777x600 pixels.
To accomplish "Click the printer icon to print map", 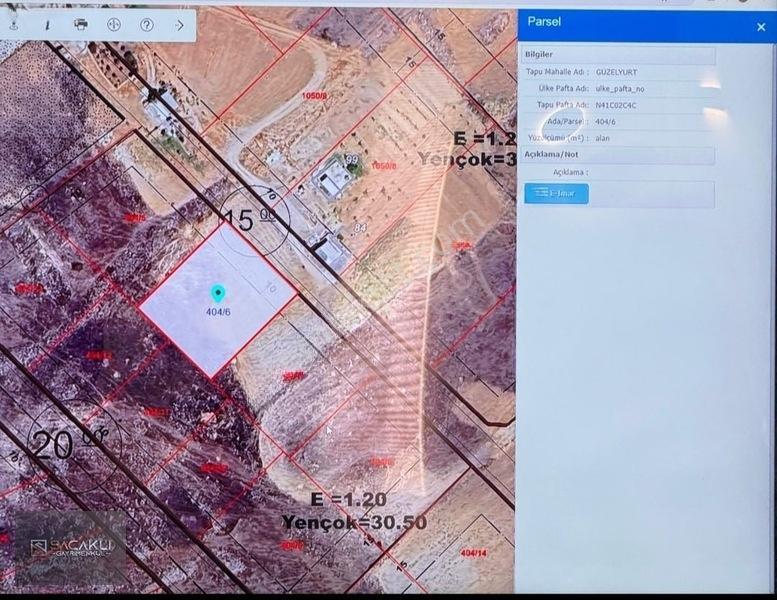I will (81, 24).
